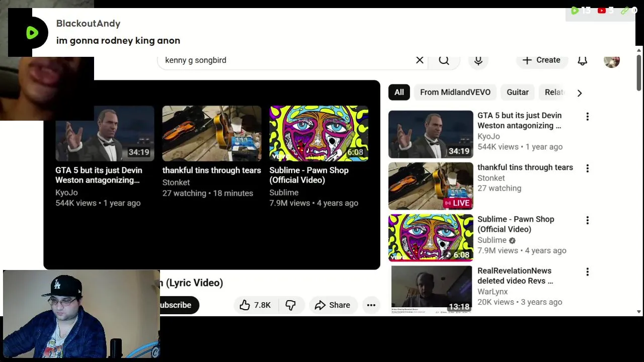644x362 pixels.
Task: Open options for Sublime Pawn Shop sidebar video
Action: pyautogui.click(x=587, y=220)
